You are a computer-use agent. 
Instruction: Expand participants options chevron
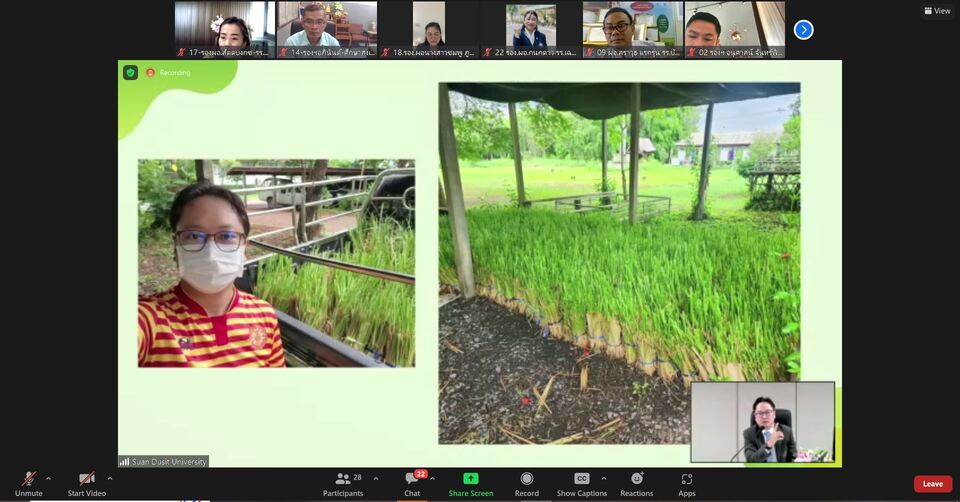[376, 479]
